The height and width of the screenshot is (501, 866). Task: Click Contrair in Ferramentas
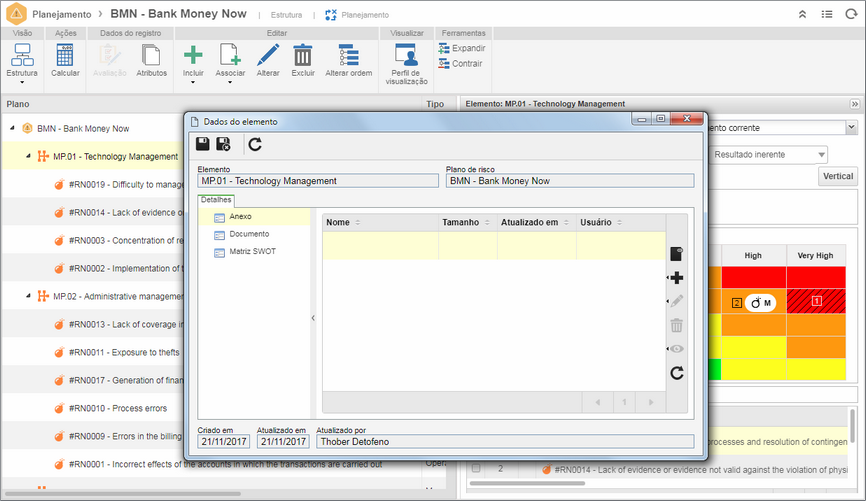pyautogui.click(x=461, y=64)
